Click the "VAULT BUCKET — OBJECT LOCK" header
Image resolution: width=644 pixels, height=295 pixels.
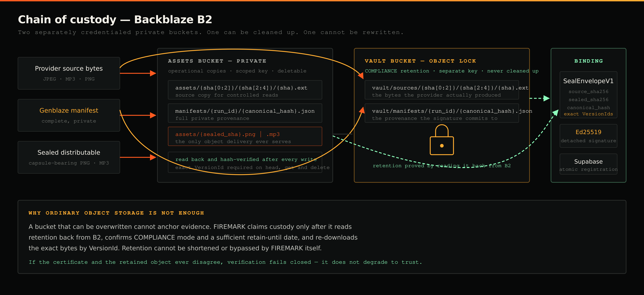pos(420,61)
